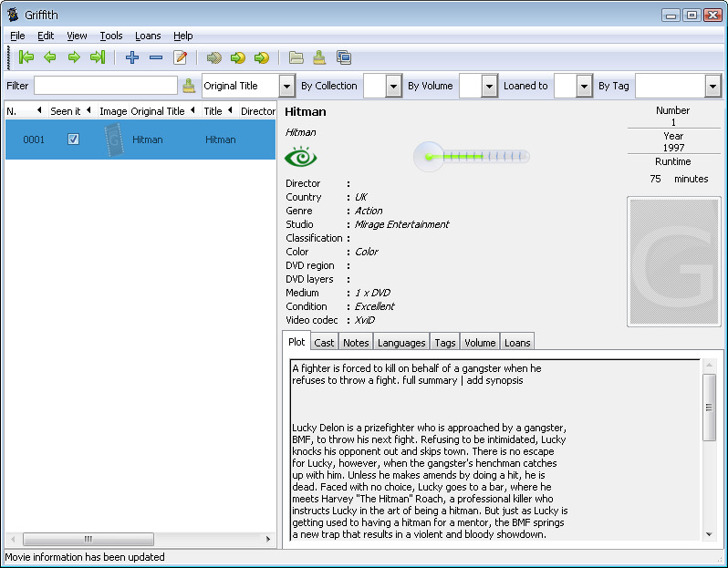Image resolution: width=728 pixels, height=568 pixels.
Task: Jump to the last movie record
Action: pyautogui.click(x=98, y=57)
